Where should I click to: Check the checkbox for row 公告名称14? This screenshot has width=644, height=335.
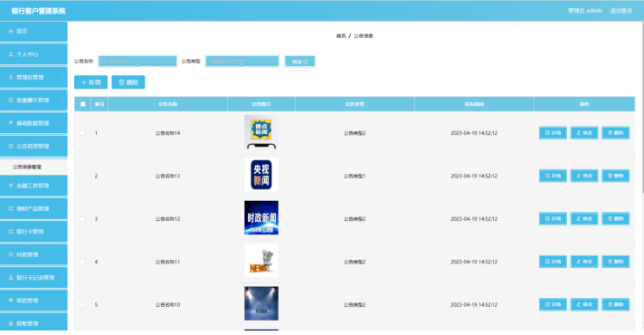click(82, 133)
